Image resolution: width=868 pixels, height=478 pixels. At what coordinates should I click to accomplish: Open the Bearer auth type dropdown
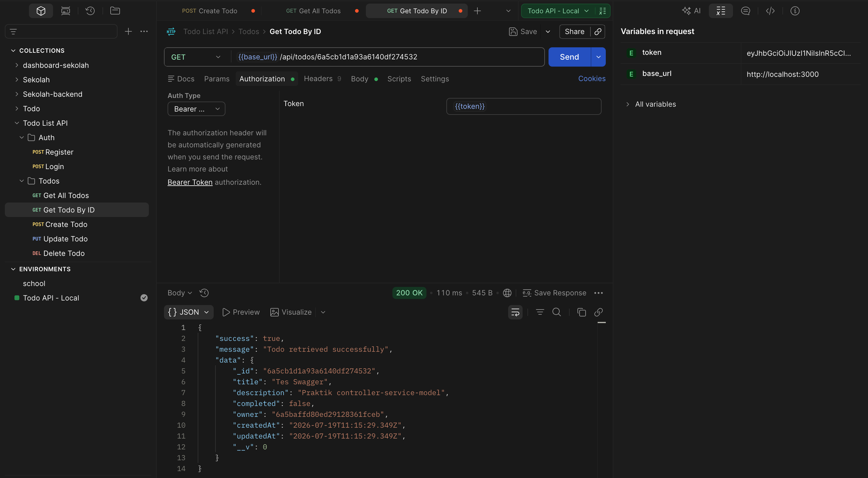[x=197, y=109]
